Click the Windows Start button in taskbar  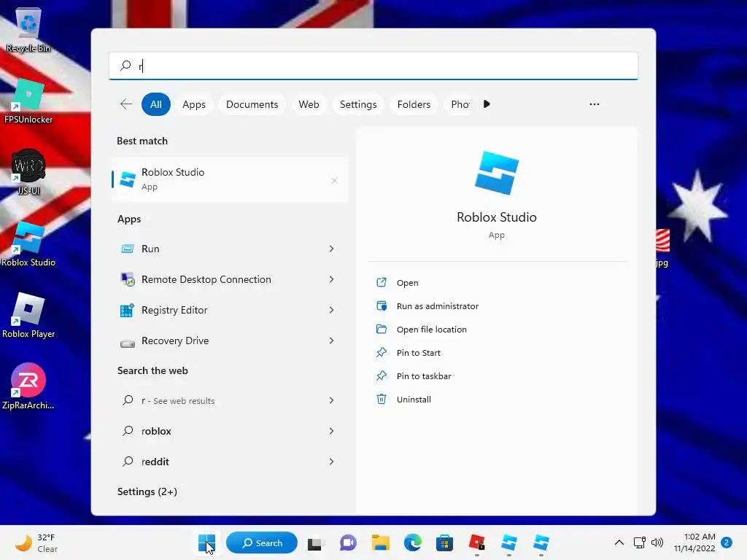pyautogui.click(x=206, y=542)
